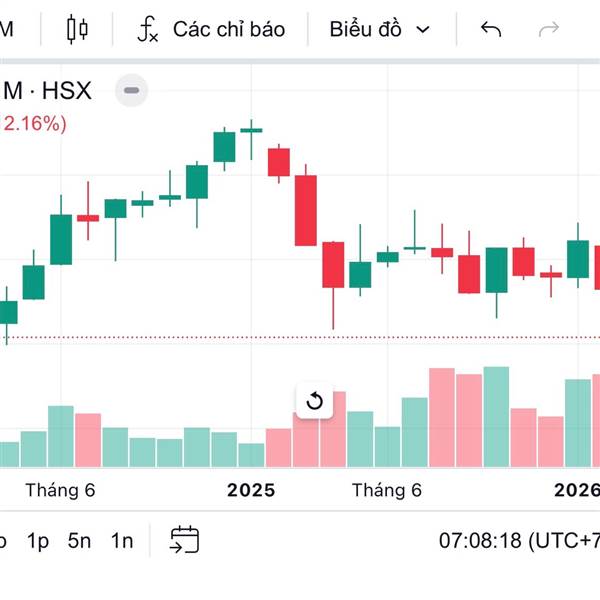Click the tallest green volume bar

[496, 416]
